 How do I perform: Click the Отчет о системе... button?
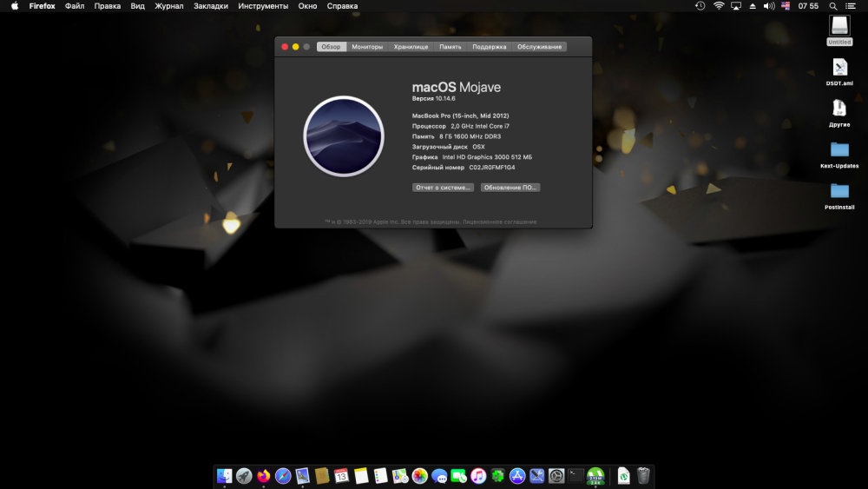pyautogui.click(x=443, y=188)
